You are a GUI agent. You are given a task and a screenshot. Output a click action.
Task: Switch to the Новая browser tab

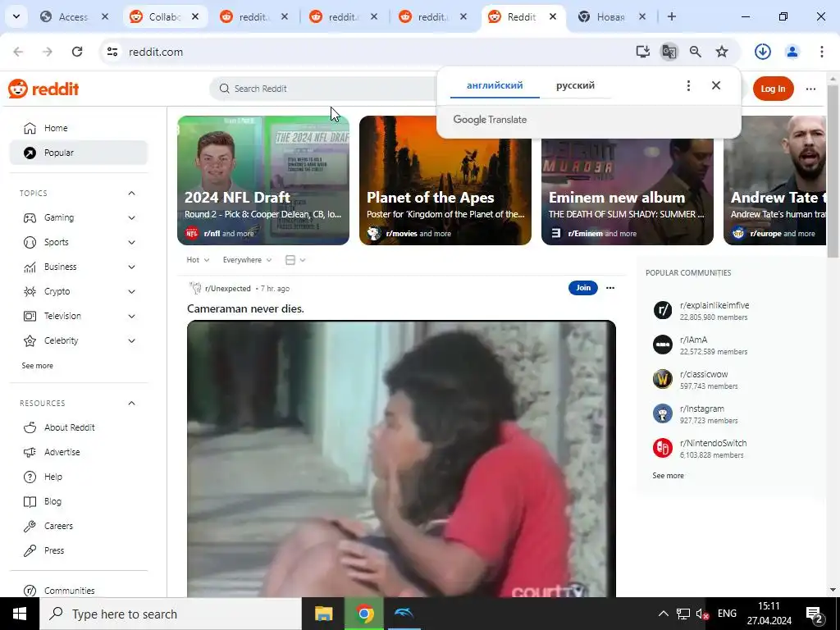[x=611, y=17]
